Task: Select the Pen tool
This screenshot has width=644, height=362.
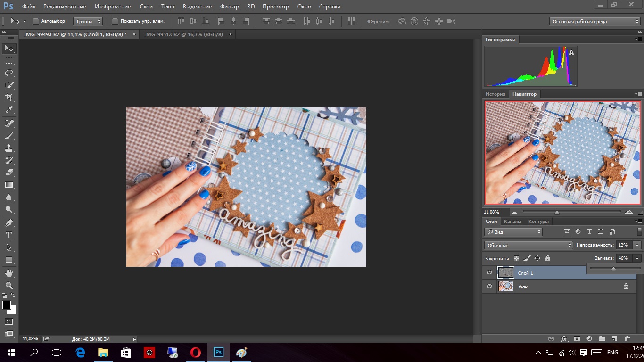Action: (x=9, y=222)
